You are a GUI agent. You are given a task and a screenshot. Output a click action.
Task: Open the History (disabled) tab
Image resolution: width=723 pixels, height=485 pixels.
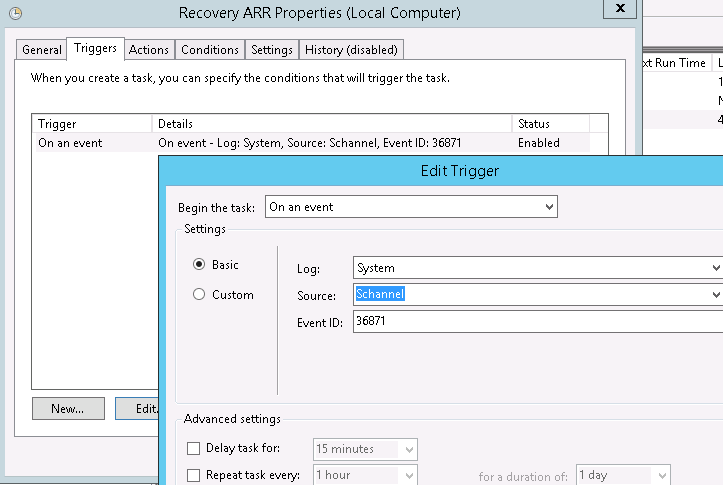[x=351, y=50]
